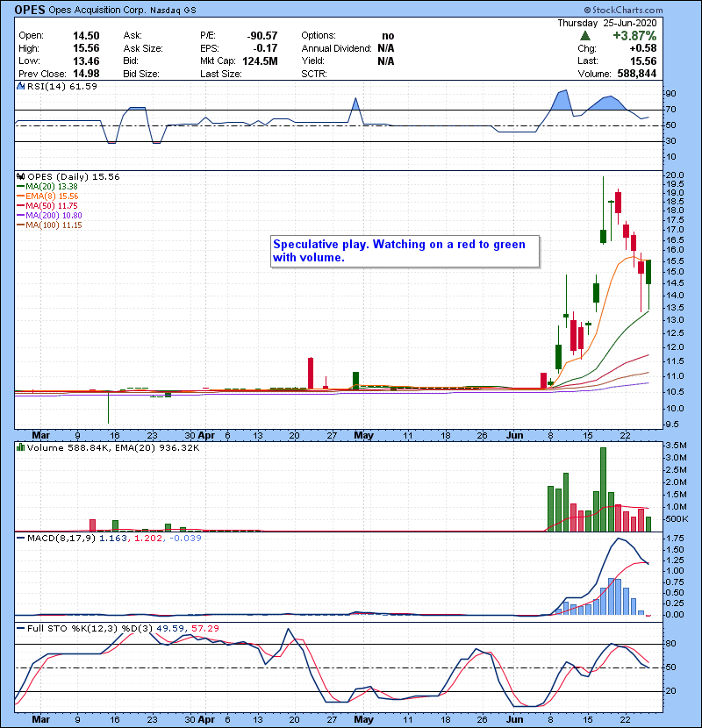Click the 20.0 price axis label
This screenshot has height=728, width=702.
675,175
